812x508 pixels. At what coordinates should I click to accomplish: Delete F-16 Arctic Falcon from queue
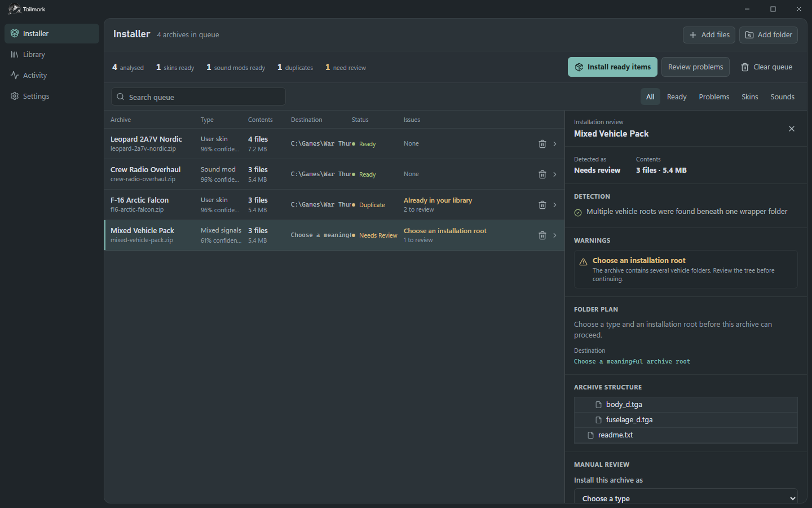542,205
